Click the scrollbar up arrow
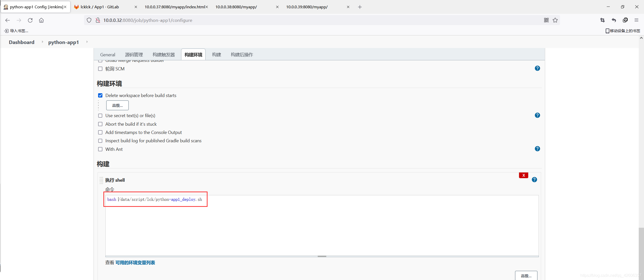The image size is (644, 280). click(x=641, y=38)
